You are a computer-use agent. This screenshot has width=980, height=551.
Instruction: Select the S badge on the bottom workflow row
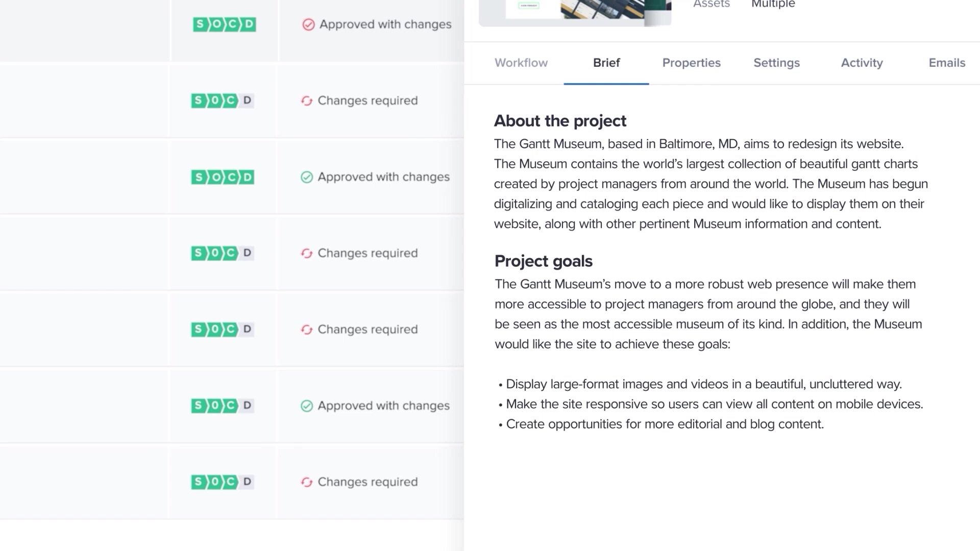(199, 482)
